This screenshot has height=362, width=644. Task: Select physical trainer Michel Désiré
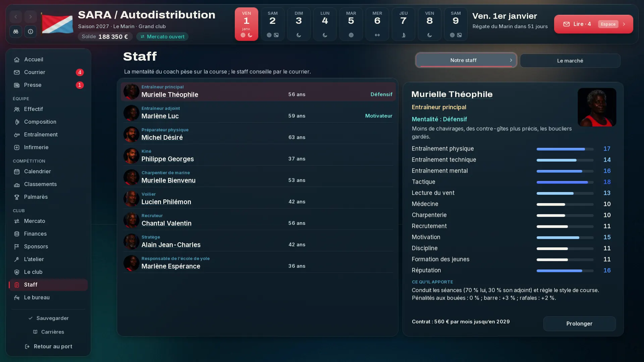pyautogui.click(x=258, y=134)
